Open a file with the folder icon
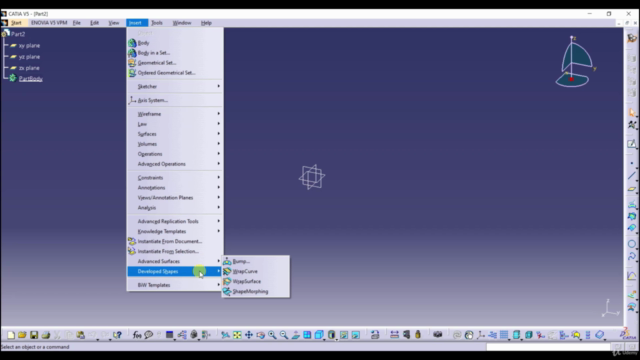This screenshot has width=640, height=360. coord(22,335)
